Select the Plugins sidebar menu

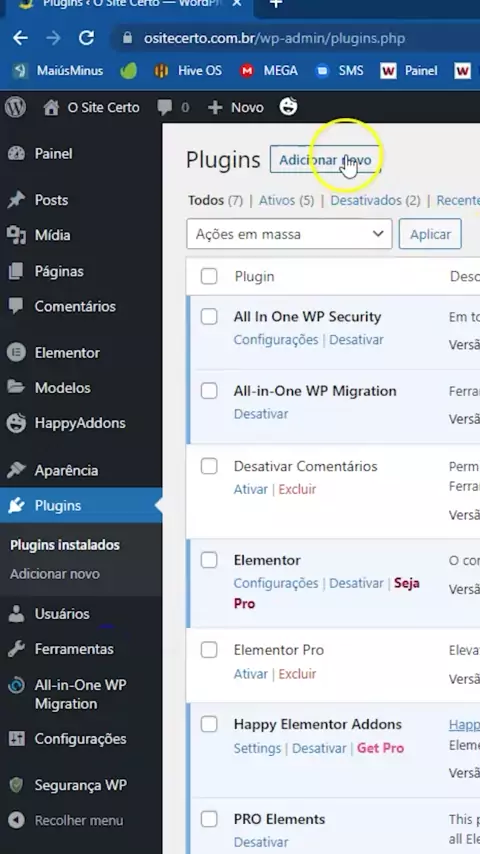[x=81, y=505]
